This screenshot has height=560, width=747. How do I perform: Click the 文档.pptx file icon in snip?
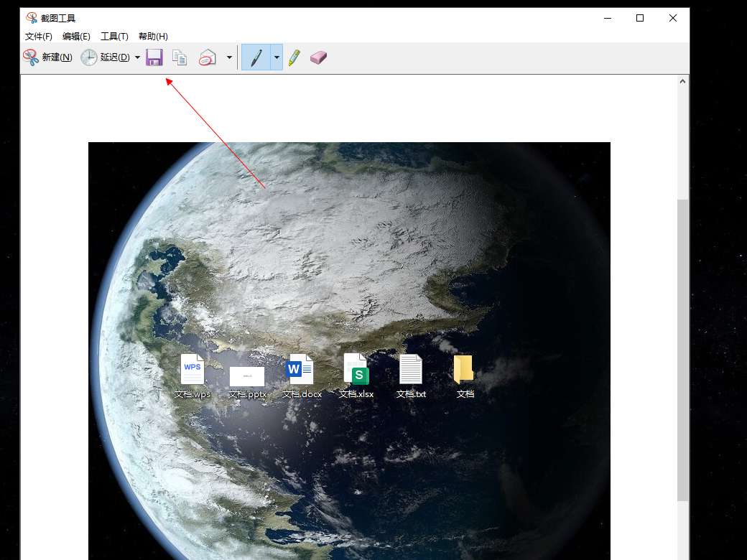pyautogui.click(x=247, y=376)
